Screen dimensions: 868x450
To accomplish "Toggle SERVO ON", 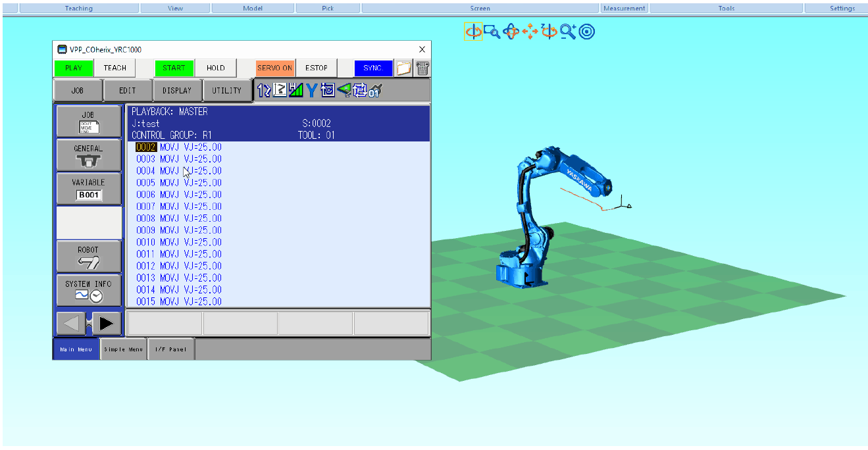I will tap(275, 68).
